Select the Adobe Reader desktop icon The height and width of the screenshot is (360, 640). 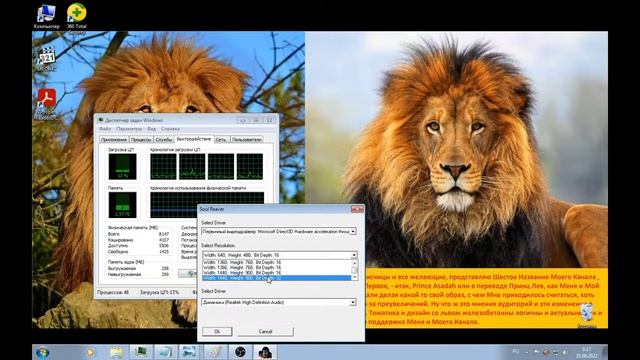pos(46,104)
